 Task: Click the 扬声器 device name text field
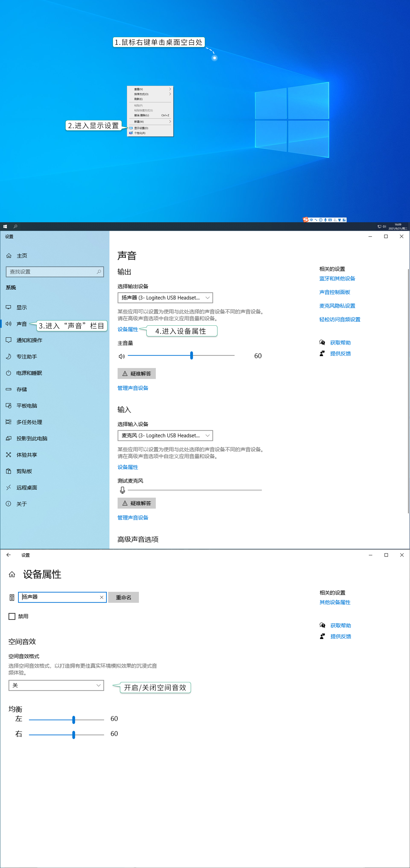click(x=62, y=597)
